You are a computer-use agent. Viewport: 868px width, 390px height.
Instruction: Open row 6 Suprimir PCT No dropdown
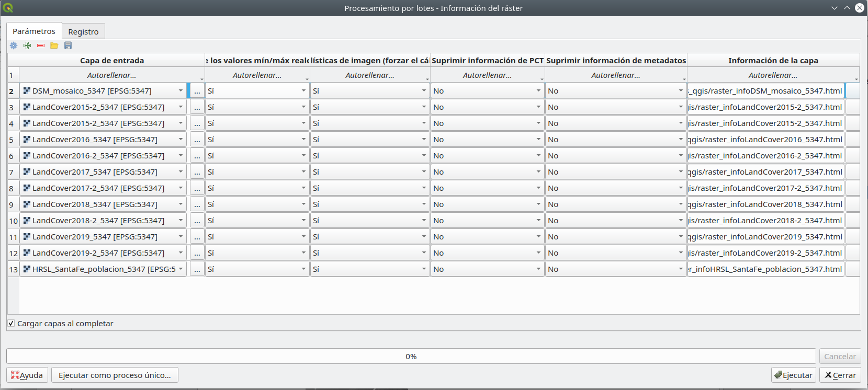(487, 156)
